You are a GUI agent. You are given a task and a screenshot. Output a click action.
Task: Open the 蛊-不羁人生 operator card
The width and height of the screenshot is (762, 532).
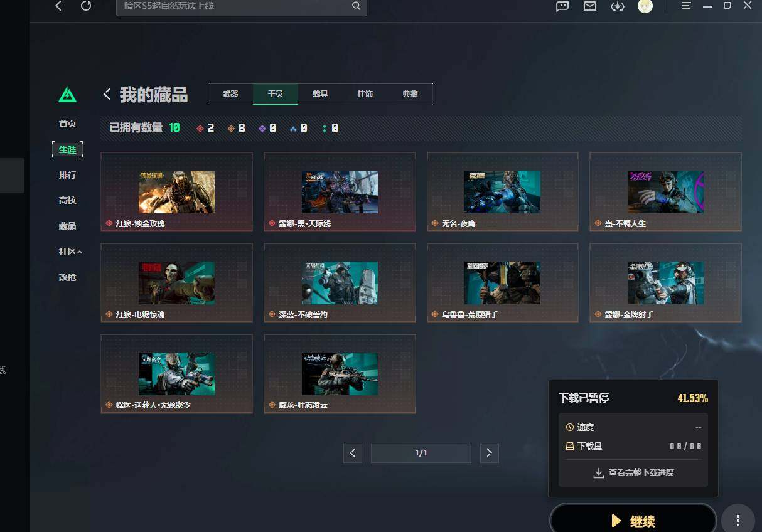(x=665, y=192)
